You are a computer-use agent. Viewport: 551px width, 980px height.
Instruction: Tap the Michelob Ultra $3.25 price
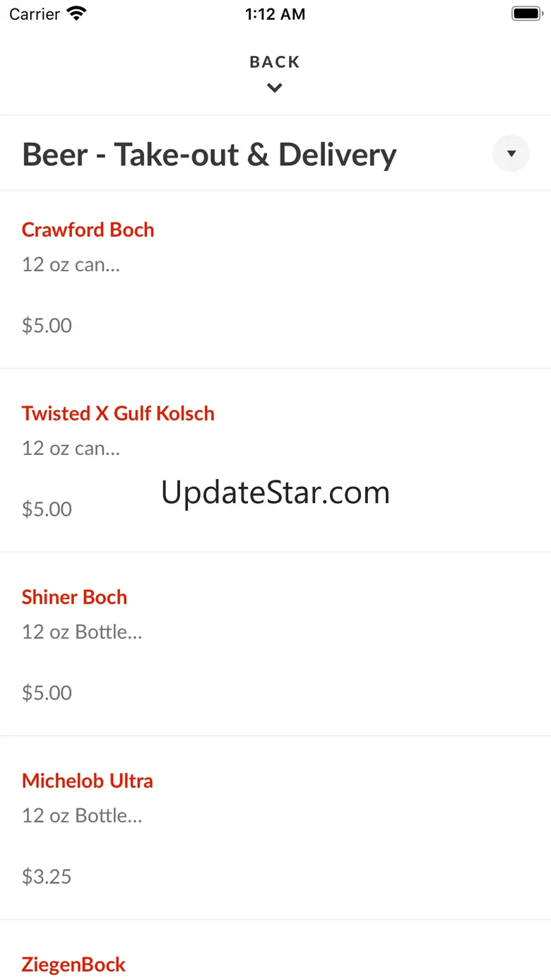tap(47, 877)
